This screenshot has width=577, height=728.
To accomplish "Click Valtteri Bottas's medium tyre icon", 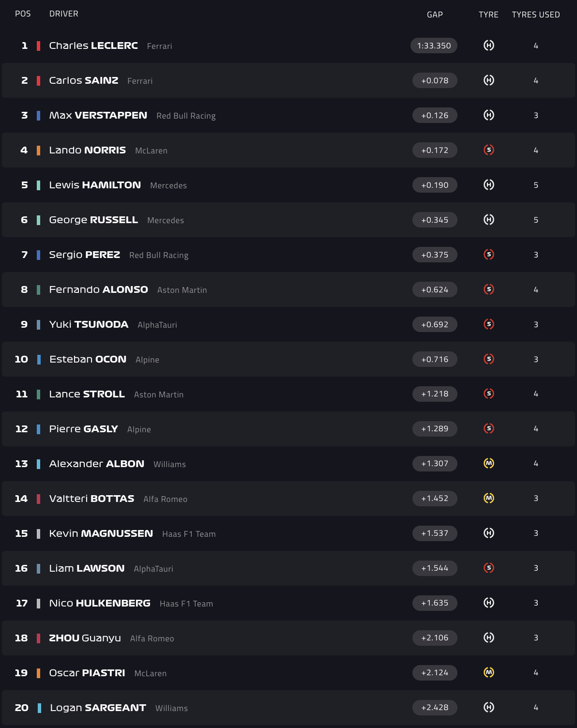I will (x=489, y=498).
